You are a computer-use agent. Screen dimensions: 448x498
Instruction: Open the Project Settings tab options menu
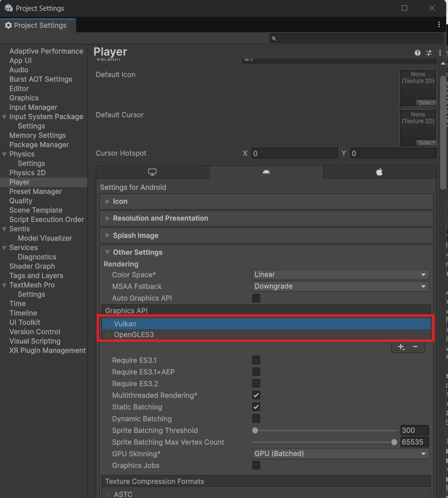coord(439,25)
